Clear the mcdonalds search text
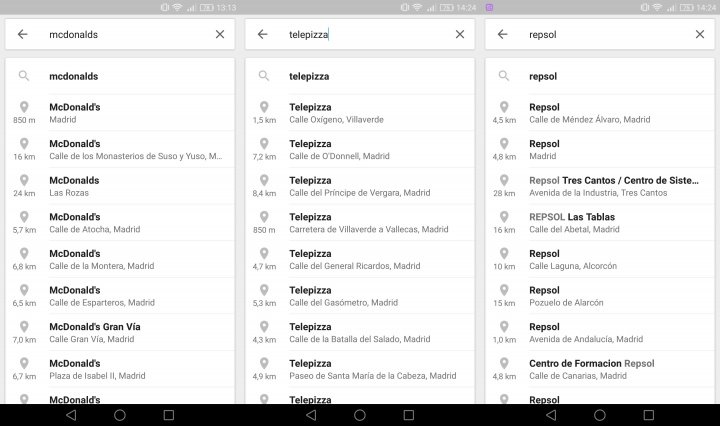This screenshot has height=426, width=720. click(x=220, y=34)
